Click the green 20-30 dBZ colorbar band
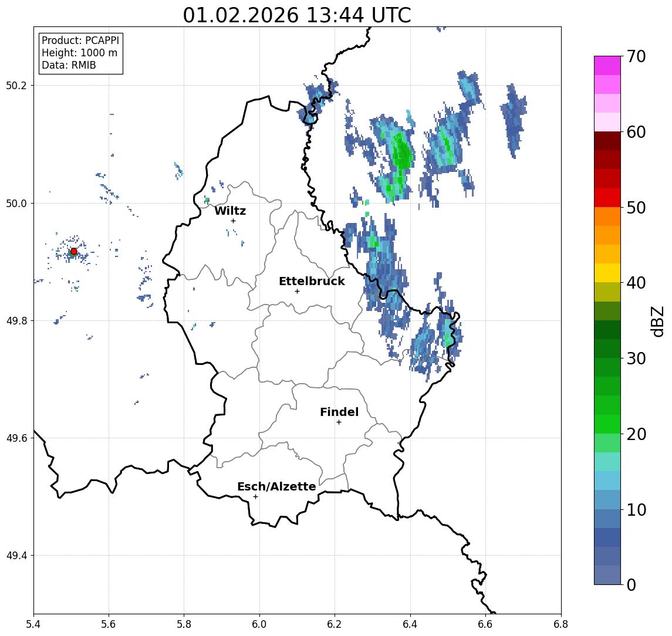 (607, 395)
